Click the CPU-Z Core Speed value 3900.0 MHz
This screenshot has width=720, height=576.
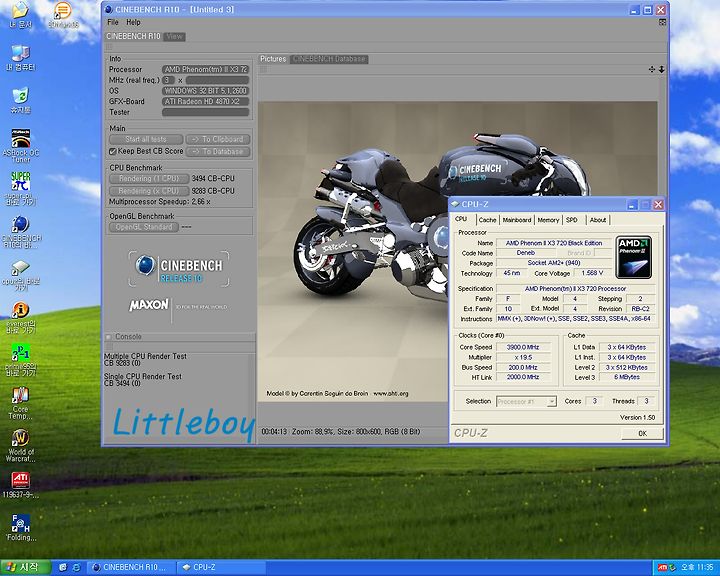pyautogui.click(x=523, y=347)
